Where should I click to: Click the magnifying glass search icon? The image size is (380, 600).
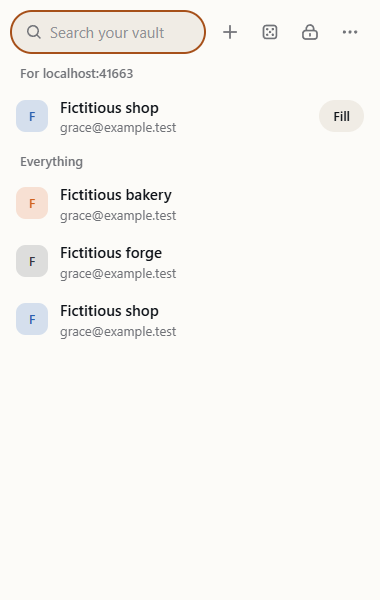pos(34,32)
